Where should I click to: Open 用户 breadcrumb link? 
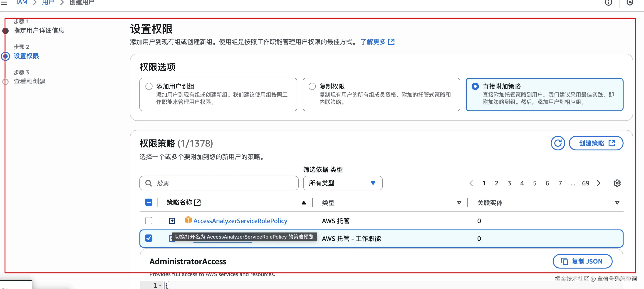(x=48, y=3)
